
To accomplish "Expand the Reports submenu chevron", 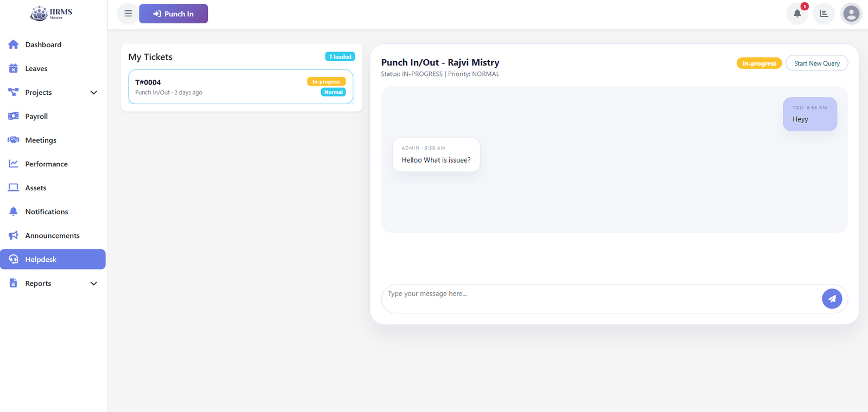I will pos(93,284).
